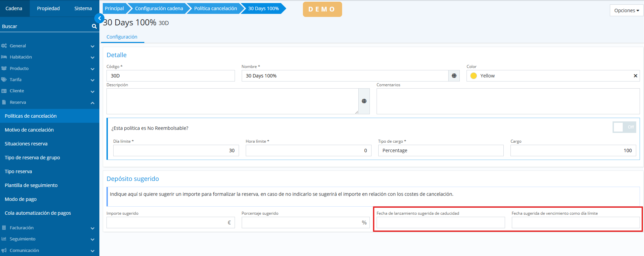This screenshot has width=644, height=256.
Task: Collapse the Reserva section chevron
Action: (x=92, y=103)
